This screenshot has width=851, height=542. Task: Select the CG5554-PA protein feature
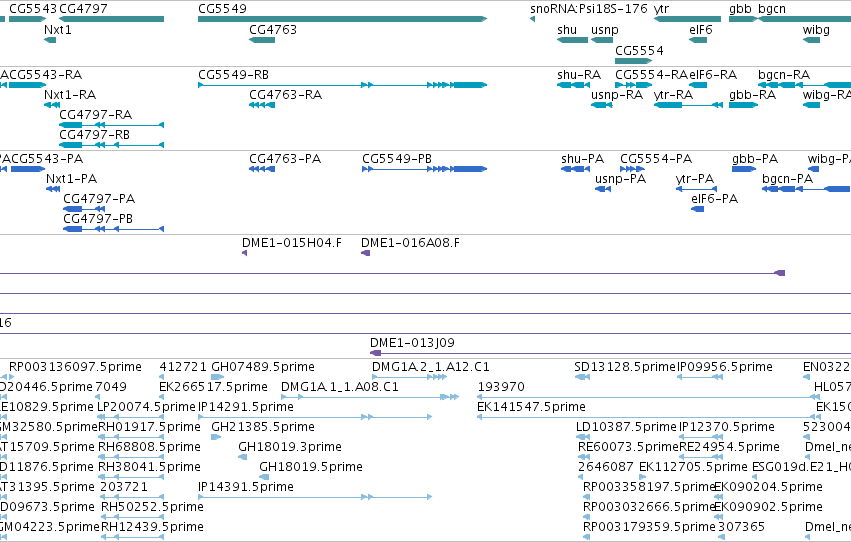coord(633,169)
